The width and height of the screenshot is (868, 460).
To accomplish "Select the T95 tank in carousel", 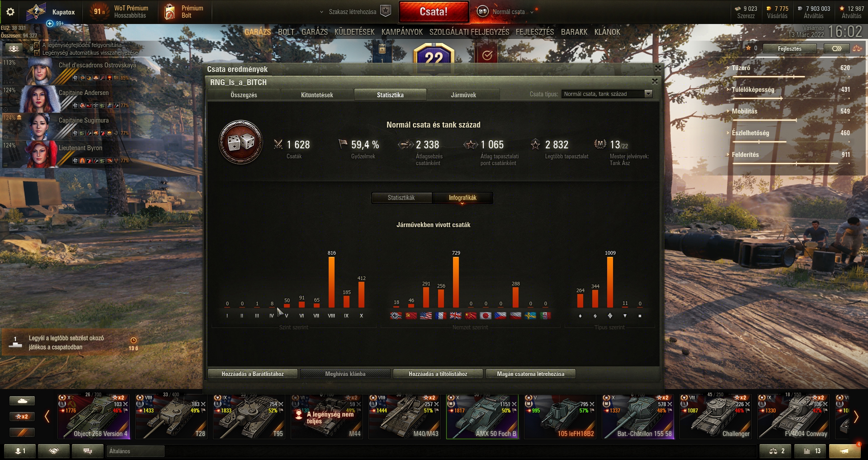I will click(249, 416).
